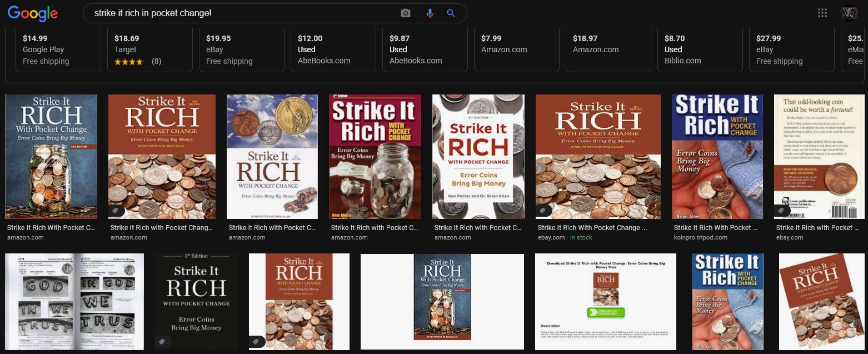Click the blue magnifier search button
The width and height of the screenshot is (868, 354).
(451, 13)
